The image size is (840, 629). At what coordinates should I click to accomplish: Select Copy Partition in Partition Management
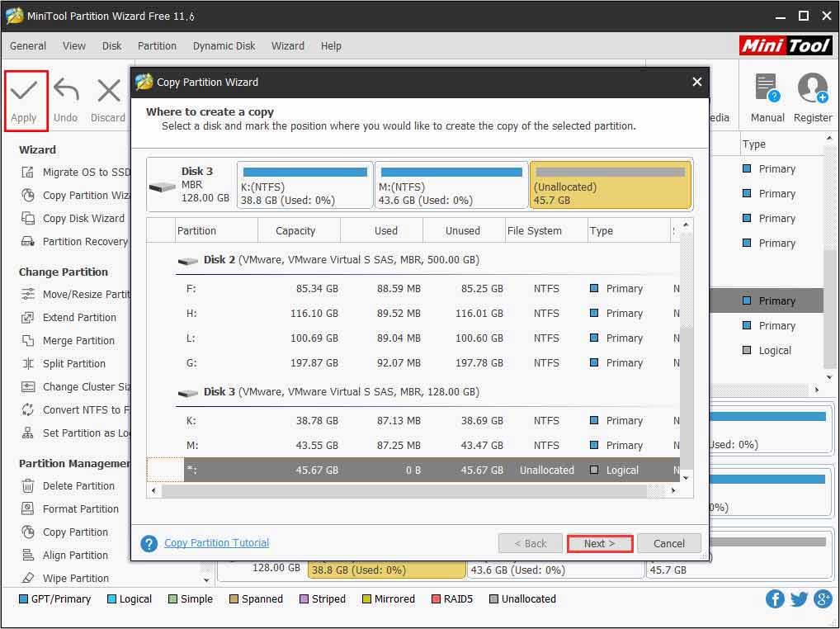click(65, 532)
